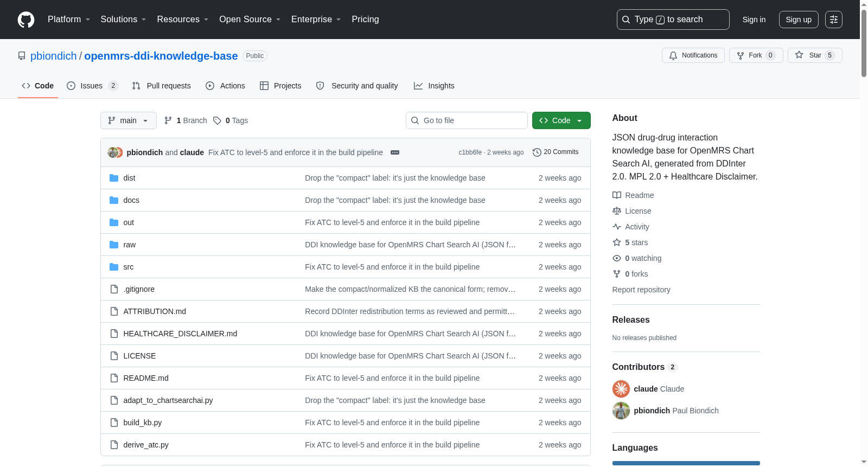Click the openmrs-ddi-knowledge-base repository name
868x467 pixels.
tap(161, 56)
